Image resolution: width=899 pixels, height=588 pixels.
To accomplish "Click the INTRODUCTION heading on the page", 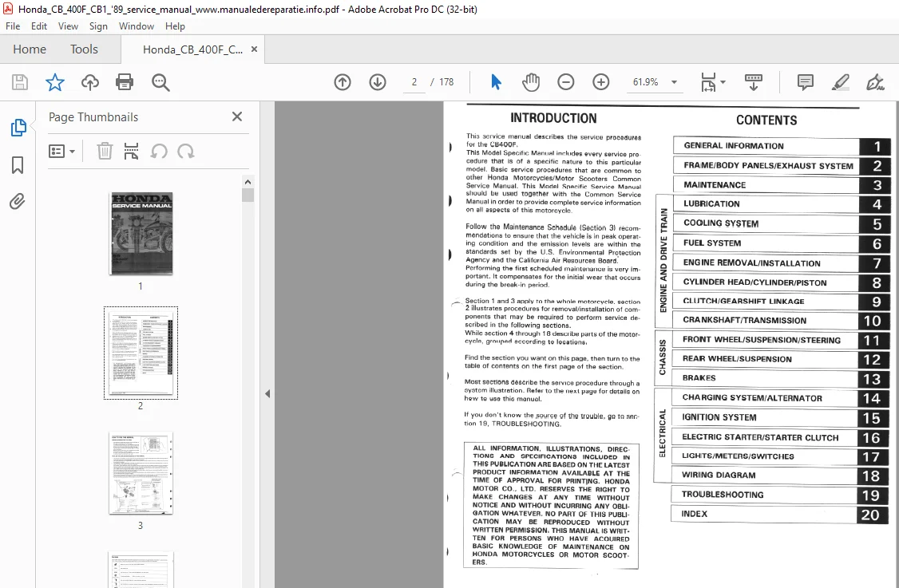I will pos(553,118).
